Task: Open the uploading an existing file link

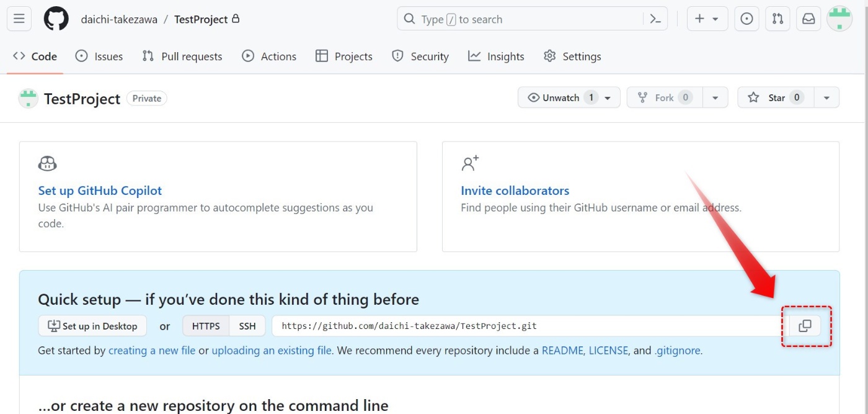Action: coord(272,350)
